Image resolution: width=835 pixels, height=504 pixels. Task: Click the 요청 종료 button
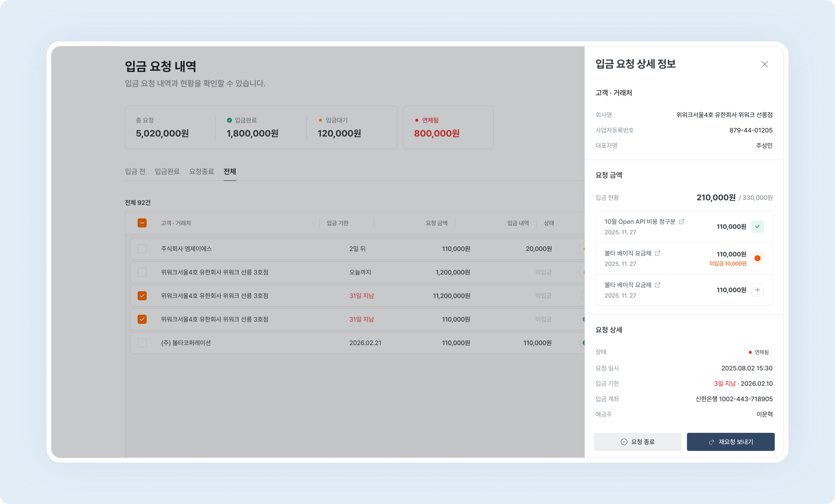click(x=637, y=442)
